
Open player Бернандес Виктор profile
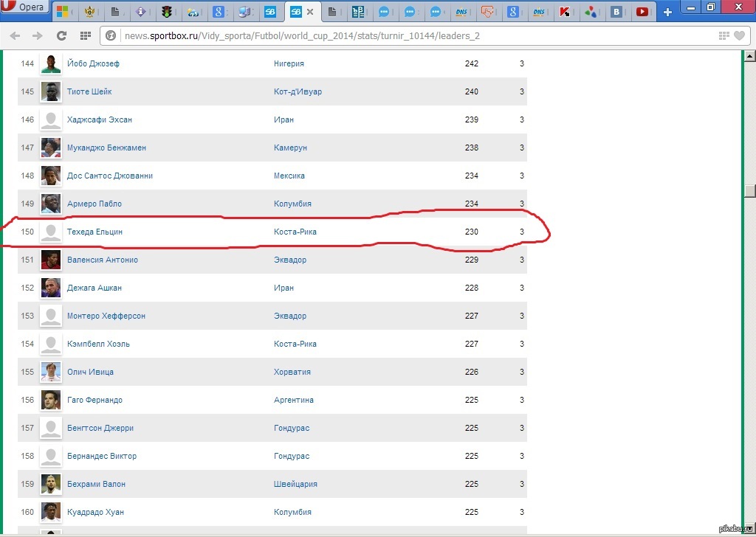coord(102,456)
